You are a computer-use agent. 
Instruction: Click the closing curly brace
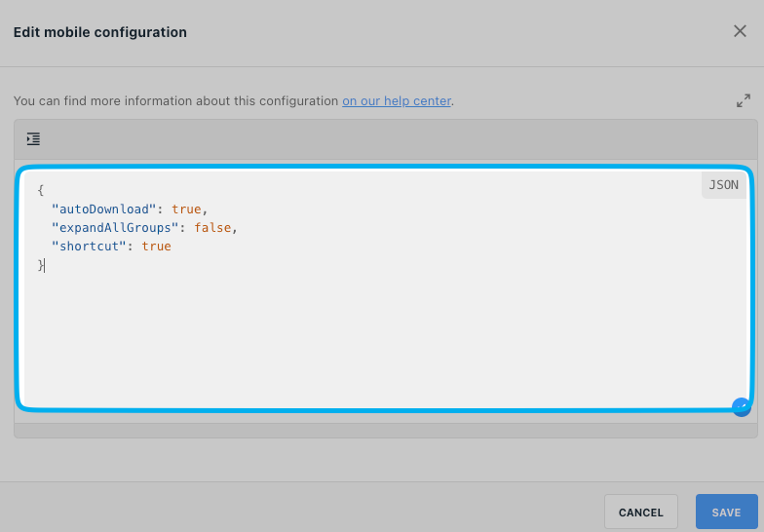[41, 265]
